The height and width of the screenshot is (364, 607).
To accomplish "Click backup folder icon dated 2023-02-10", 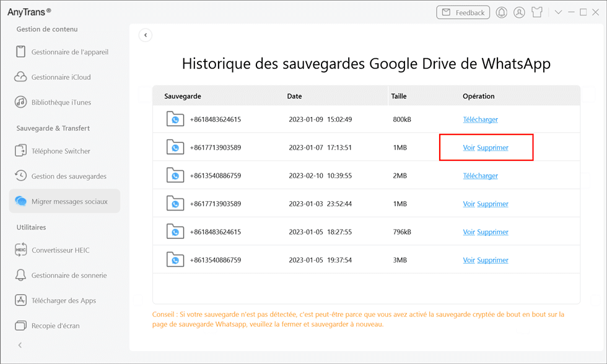I will [175, 175].
